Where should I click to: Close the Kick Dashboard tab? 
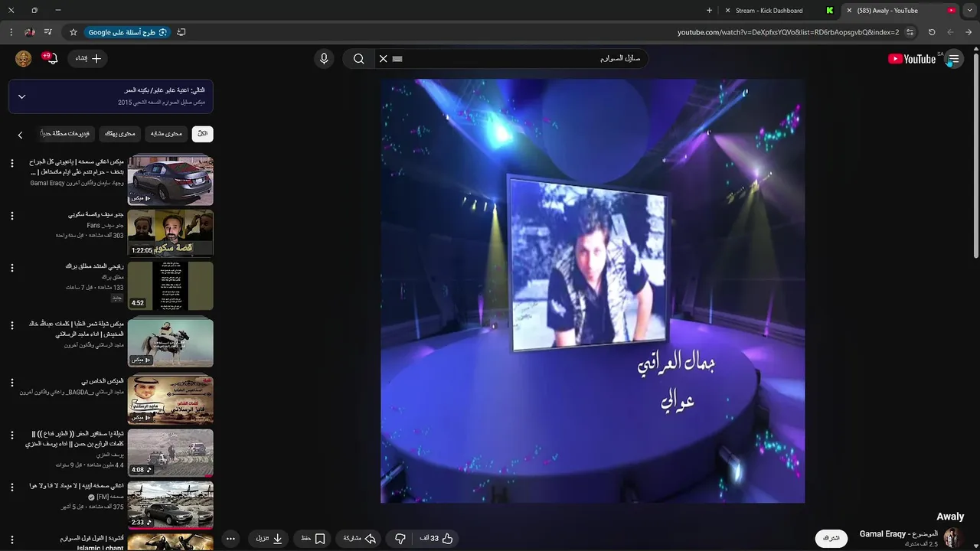point(728,11)
